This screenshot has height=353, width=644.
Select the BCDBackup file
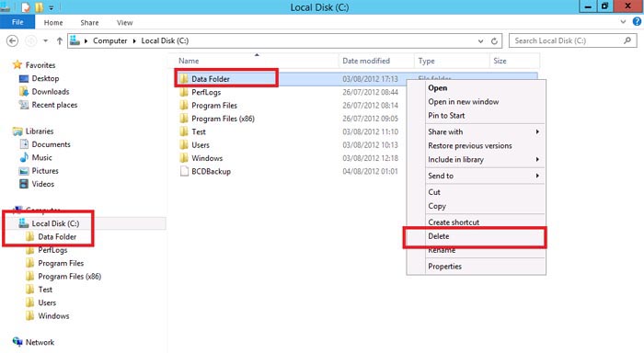[211, 171]
